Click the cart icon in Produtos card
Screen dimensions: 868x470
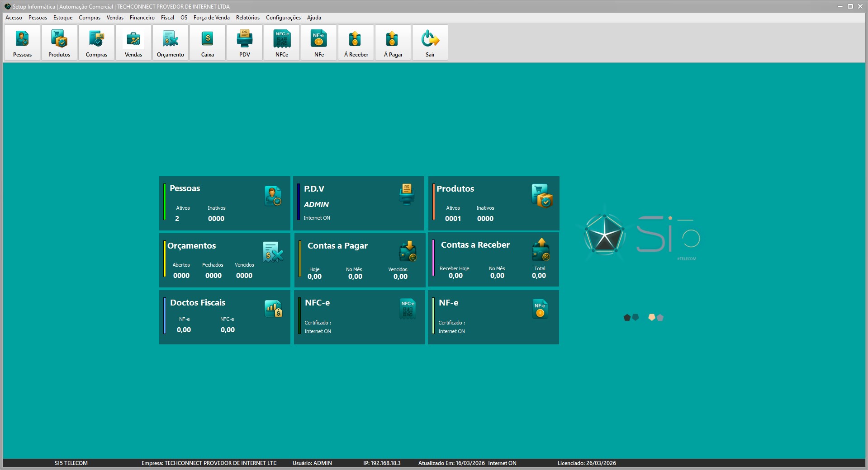click(542, 196)
